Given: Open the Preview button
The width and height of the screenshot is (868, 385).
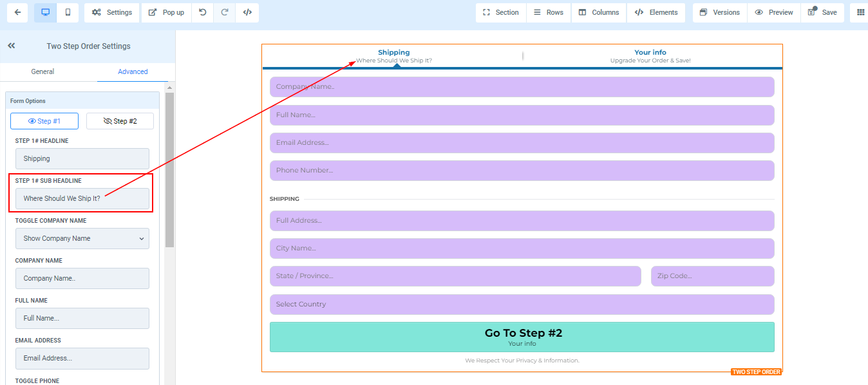Looking at the screenshot, I should (774, 12).
